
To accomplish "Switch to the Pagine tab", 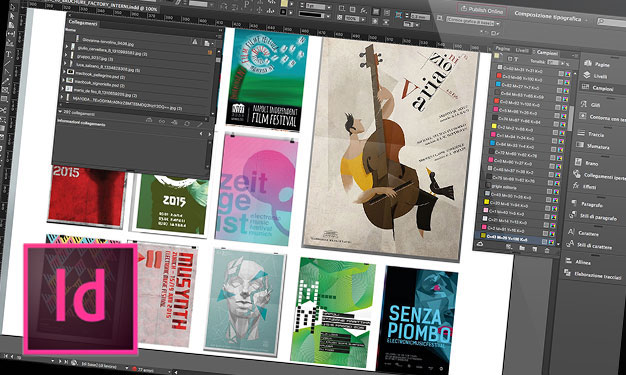I will (x=503, y=48).
